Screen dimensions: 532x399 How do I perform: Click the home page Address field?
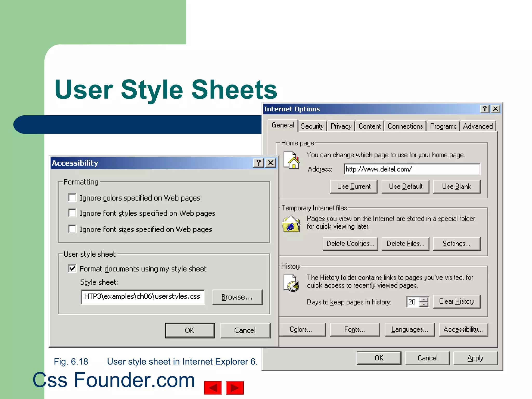tap(412, 169)
